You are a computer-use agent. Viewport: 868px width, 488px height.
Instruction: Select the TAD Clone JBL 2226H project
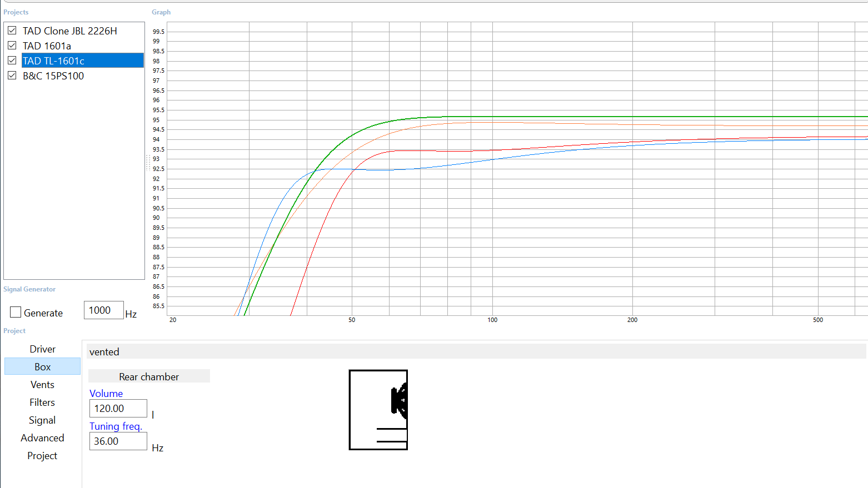click(x=70, y=31)
